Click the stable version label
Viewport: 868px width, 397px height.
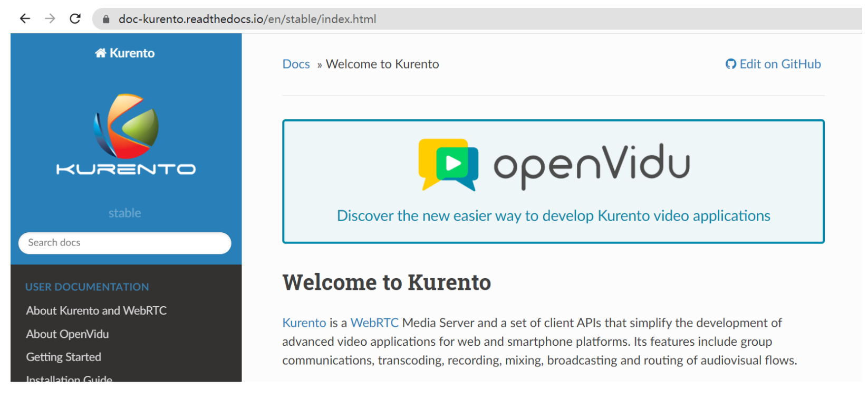[124, 213]
